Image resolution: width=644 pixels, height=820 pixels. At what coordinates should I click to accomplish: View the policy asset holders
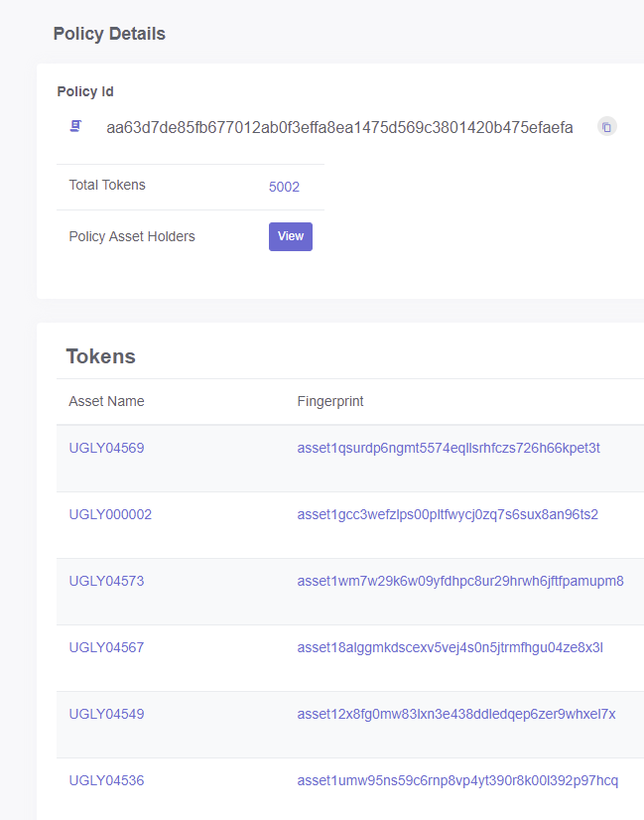(290, 236)
